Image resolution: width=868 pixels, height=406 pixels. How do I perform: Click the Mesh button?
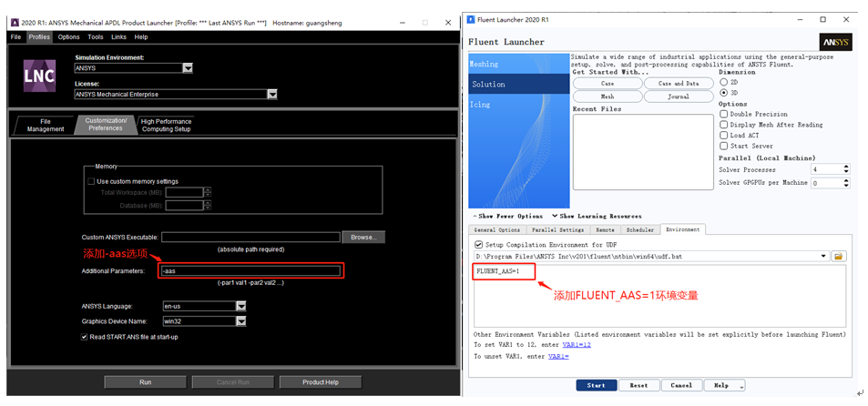608,96
